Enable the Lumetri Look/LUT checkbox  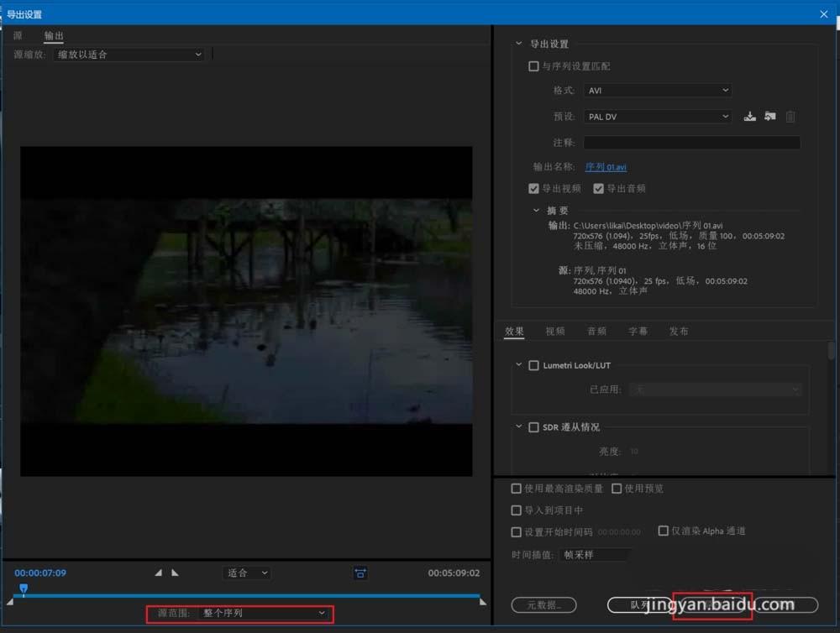point(533,366)
